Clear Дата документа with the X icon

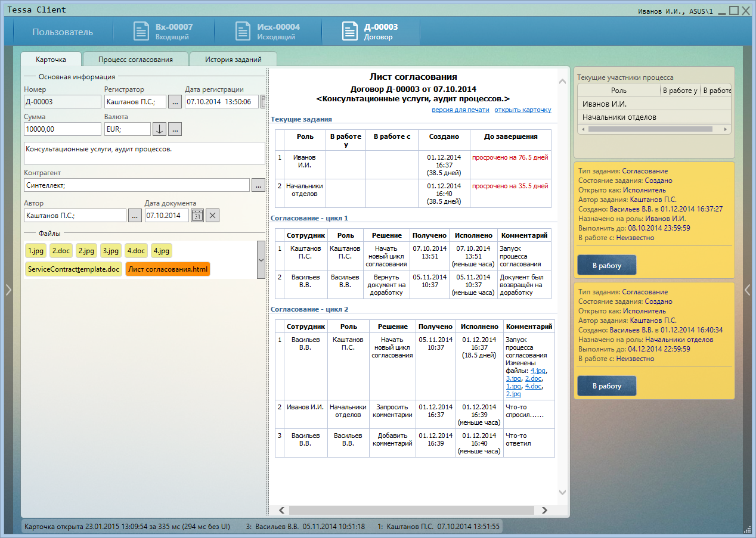click(x=213, y=216)
